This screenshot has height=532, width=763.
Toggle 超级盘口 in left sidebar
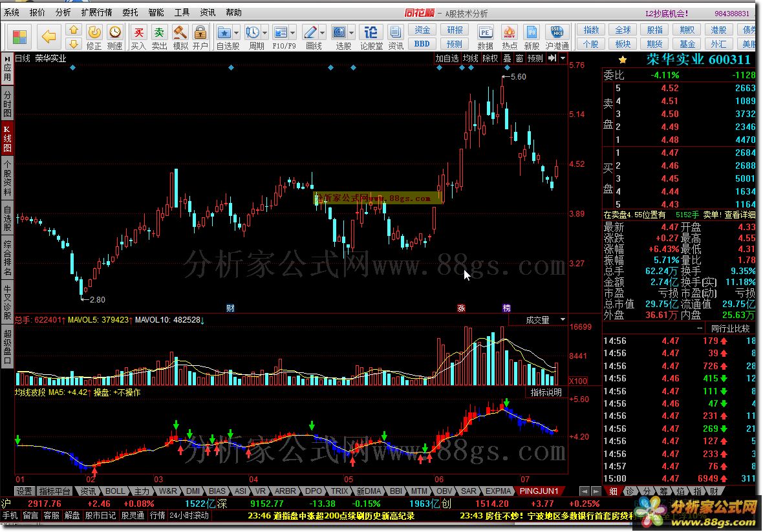click(x=7, y=347)
